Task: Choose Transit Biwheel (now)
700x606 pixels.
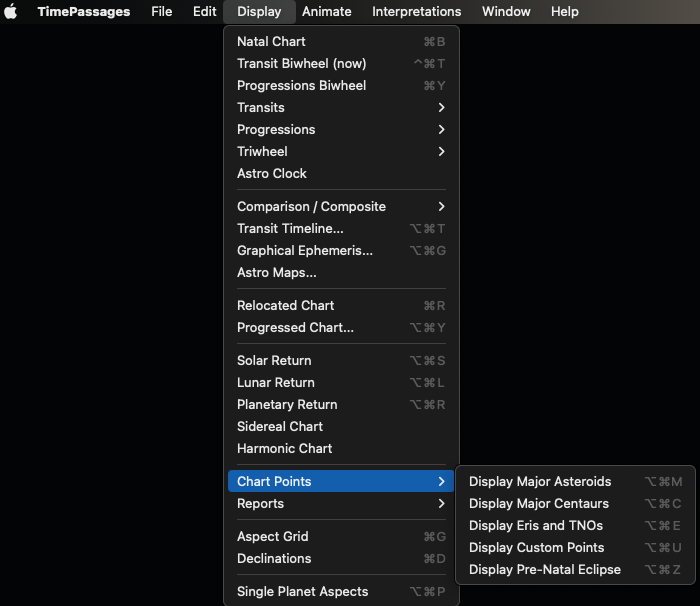Action: 341,63
